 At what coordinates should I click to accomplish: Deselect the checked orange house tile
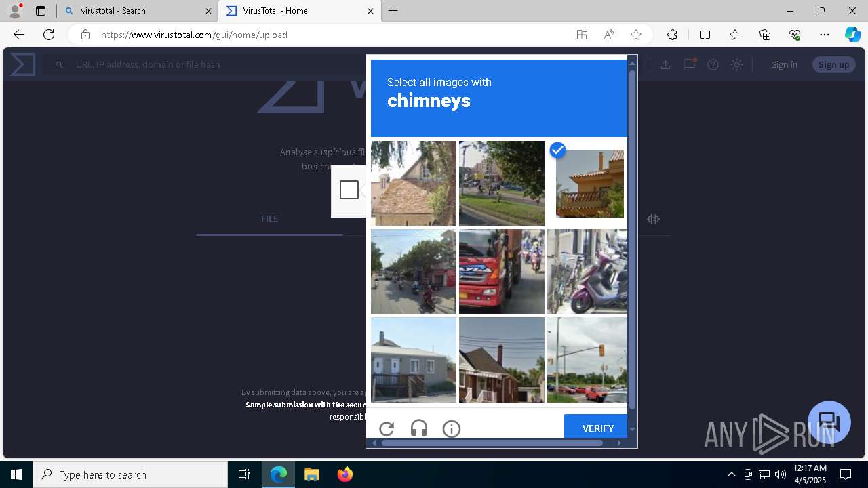(589, 184)
